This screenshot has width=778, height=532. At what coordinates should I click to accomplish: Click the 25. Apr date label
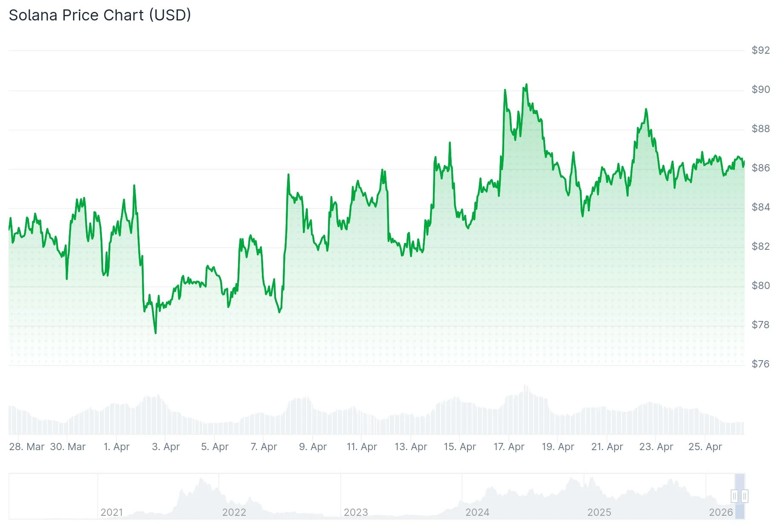click(x=705, y=447)
